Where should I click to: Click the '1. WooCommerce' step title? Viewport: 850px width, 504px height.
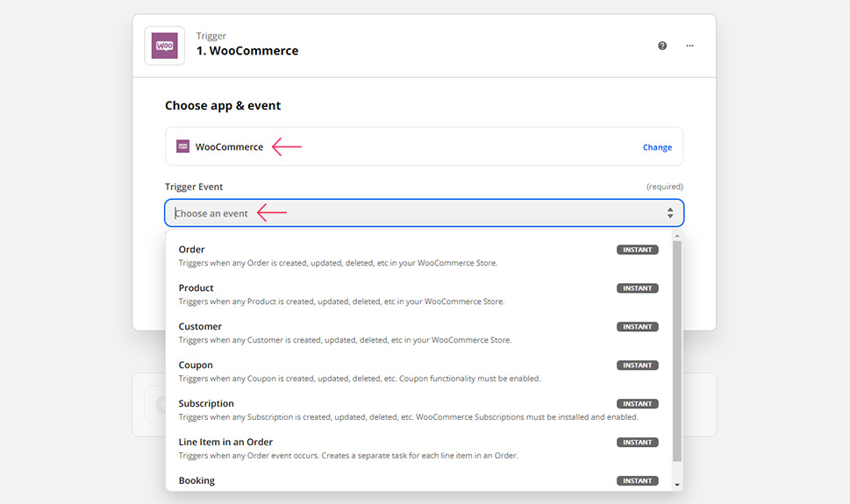pos(247,51)
